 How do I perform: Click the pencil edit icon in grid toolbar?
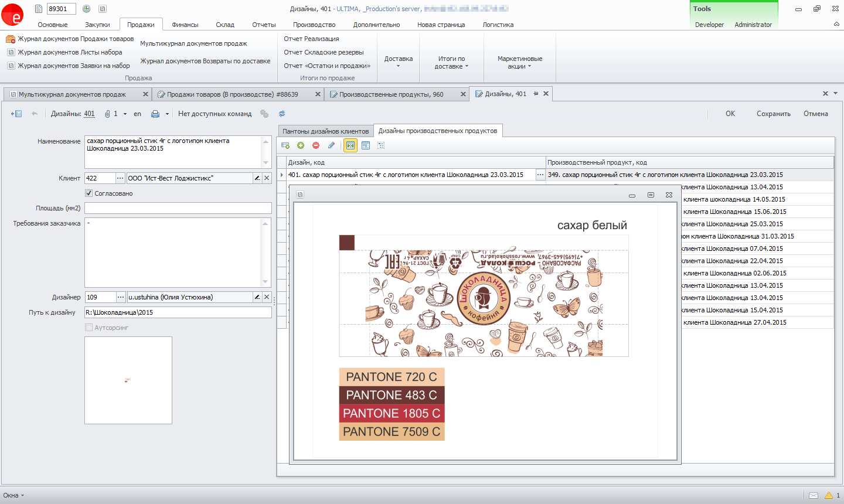(x=331, y=145)
